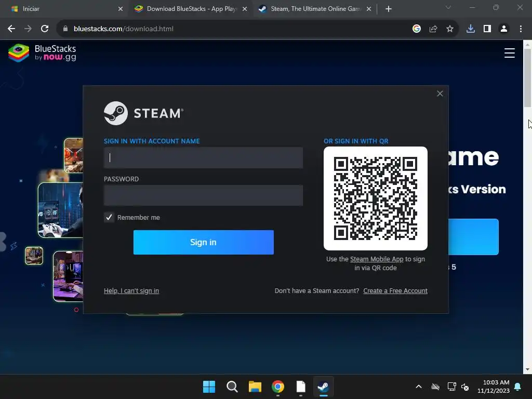
Task: Open the Google icon in address bar
Action: point(416,29)
